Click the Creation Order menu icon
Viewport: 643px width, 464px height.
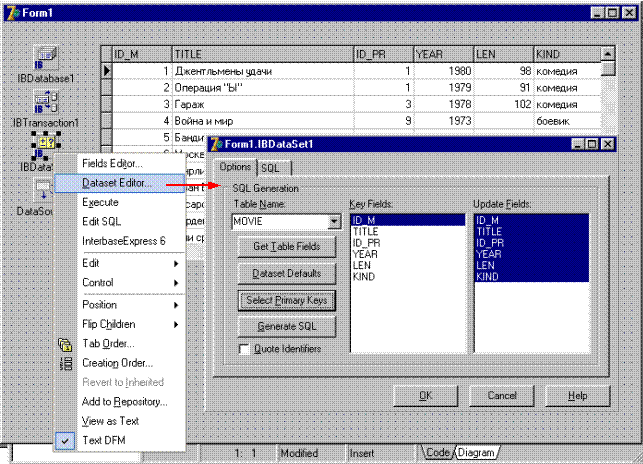66,363
